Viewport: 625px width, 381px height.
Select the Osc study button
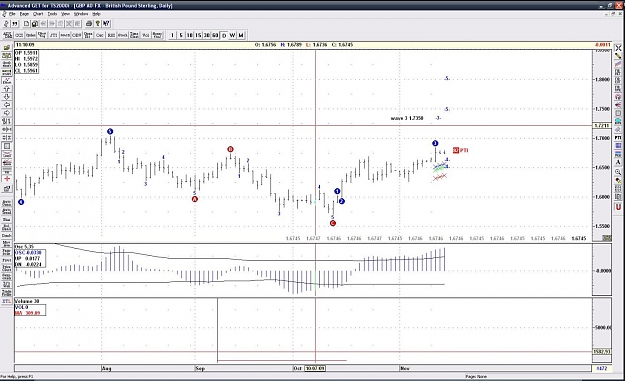(100, 35)
